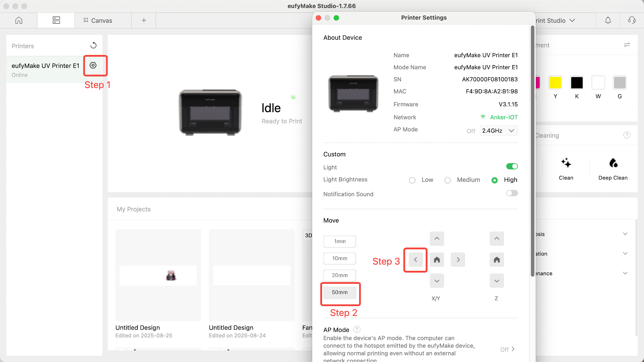This screenshot has height=362, width=644.
Task: Open the Cleaning help question icon
Action: (627, 135)
